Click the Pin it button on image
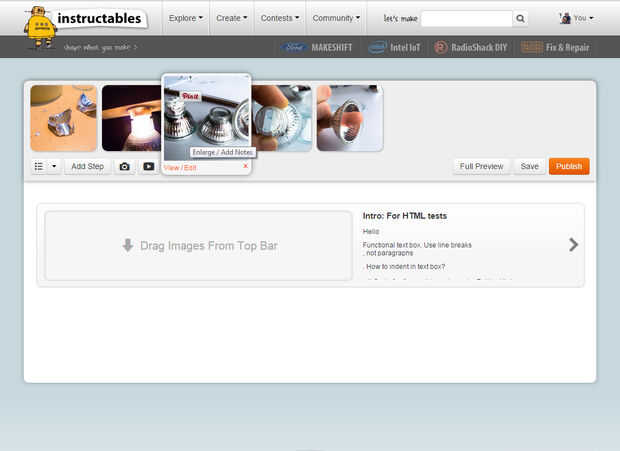The image size is (620, 451). (x=191, y=96)
